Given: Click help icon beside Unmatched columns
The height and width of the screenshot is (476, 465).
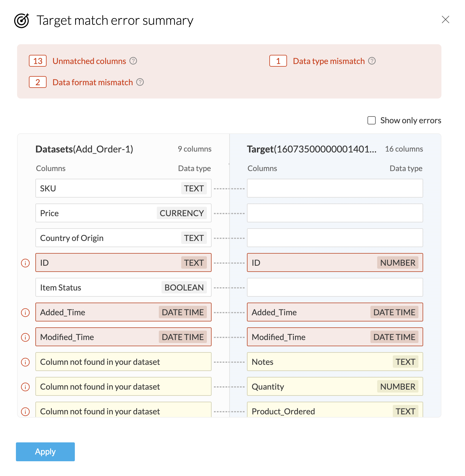Looking at the screenshot, I should (x=133, y=61).
